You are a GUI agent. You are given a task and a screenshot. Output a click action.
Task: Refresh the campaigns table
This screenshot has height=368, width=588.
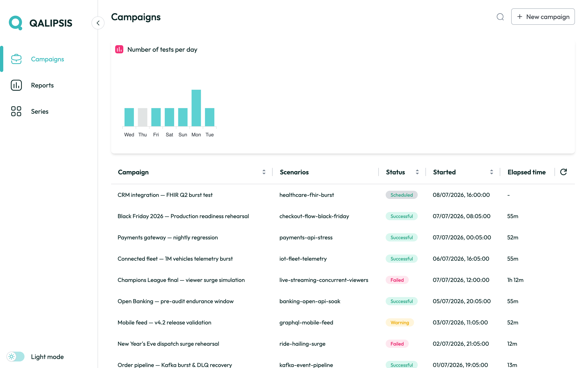click(563, 172)
